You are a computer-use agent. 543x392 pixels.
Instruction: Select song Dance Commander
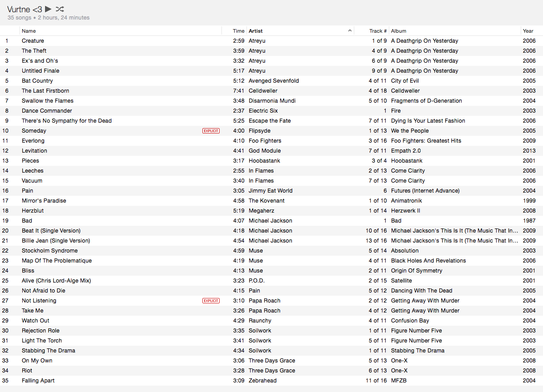click(47, 111)
